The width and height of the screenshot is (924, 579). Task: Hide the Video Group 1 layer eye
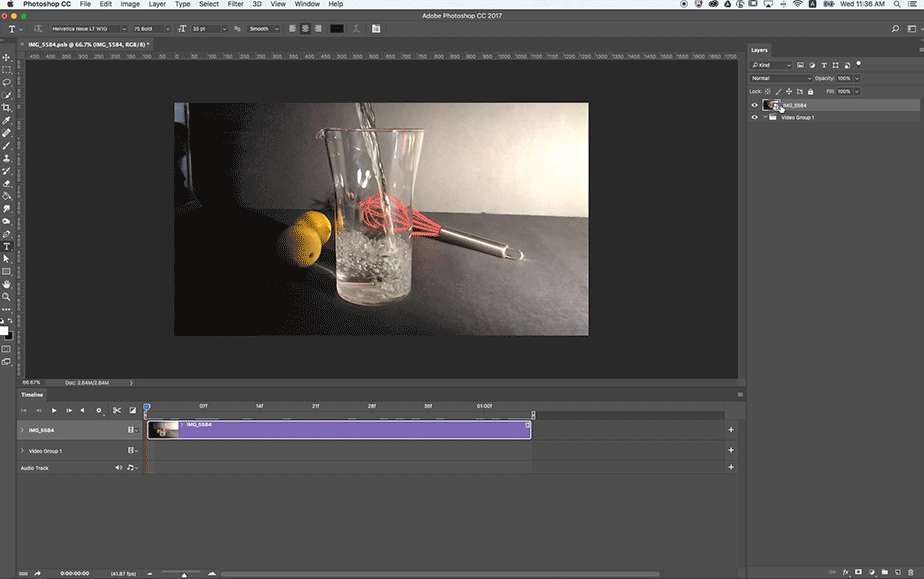[x=754, y=117]
